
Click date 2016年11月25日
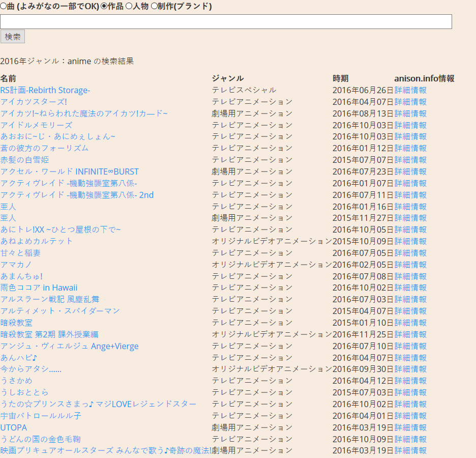click(363, 334)
